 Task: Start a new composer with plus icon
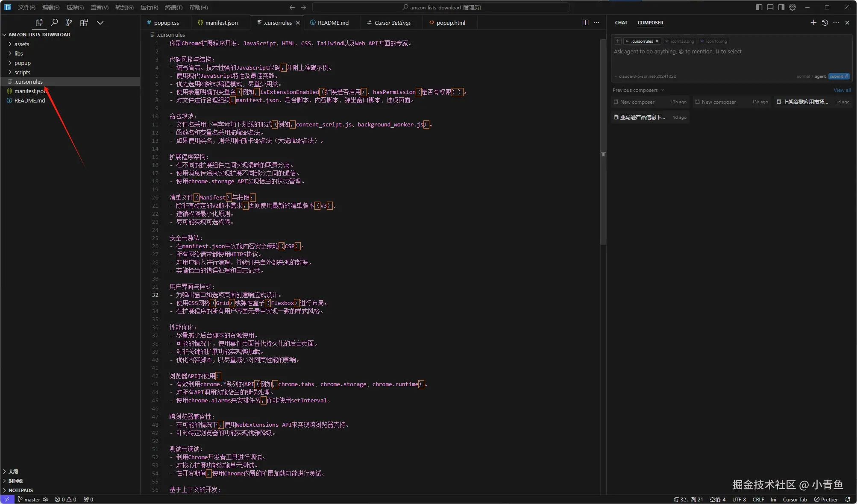tap(813, 23)
